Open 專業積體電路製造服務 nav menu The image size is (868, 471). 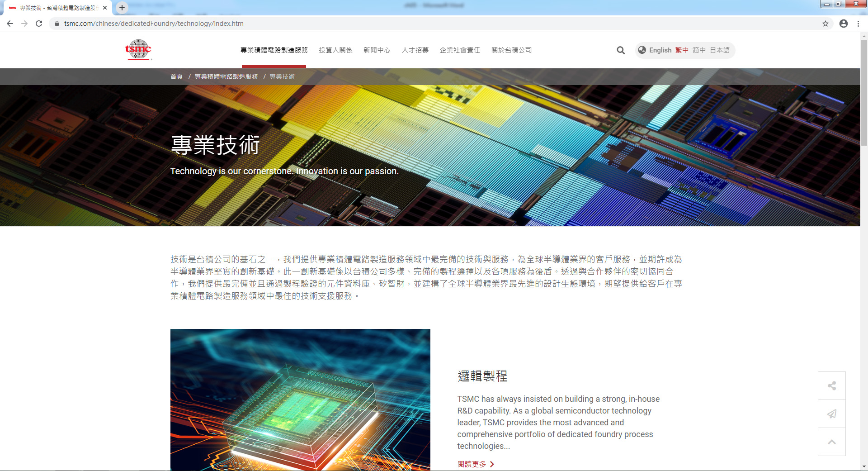pyautogui.click(x=274, y=50)
